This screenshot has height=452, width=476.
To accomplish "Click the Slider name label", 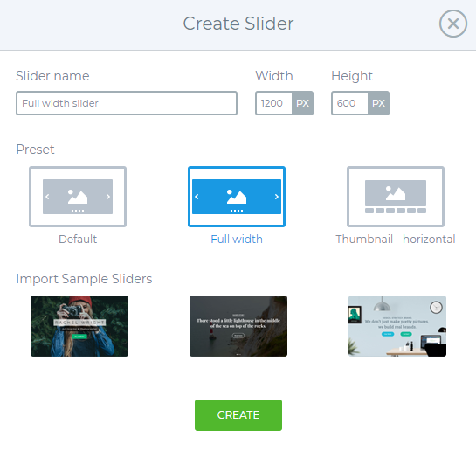I will pyautogui.click(x=52, y=76).
